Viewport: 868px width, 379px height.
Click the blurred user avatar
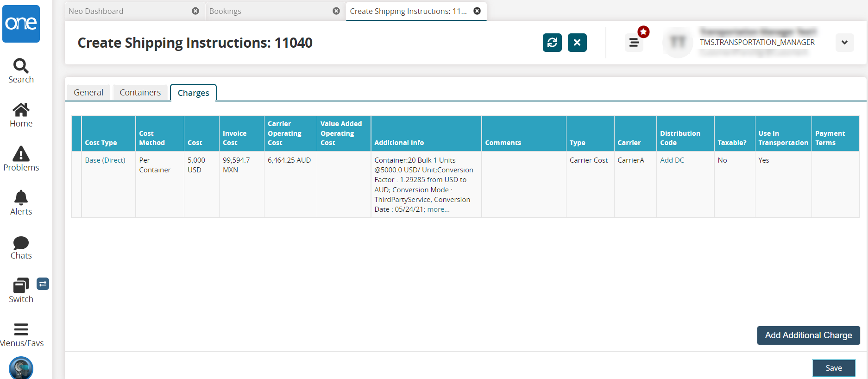click(x=678, y=43)
